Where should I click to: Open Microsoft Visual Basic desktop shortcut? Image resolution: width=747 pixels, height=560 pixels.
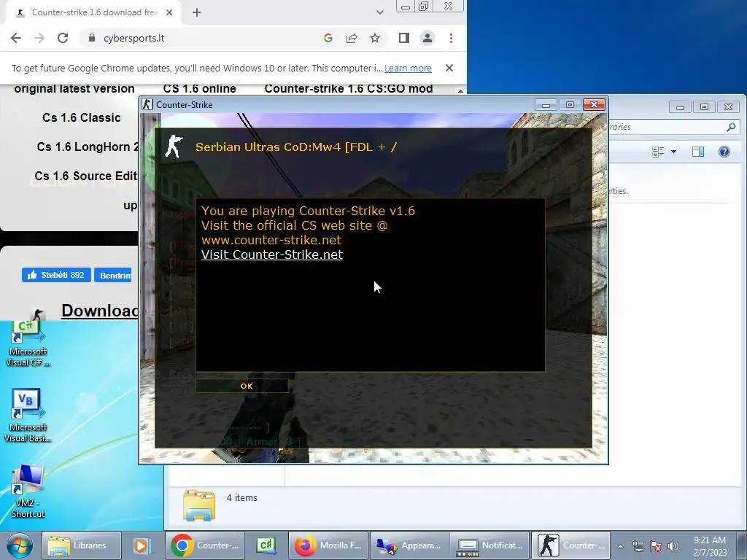point(28,416)
